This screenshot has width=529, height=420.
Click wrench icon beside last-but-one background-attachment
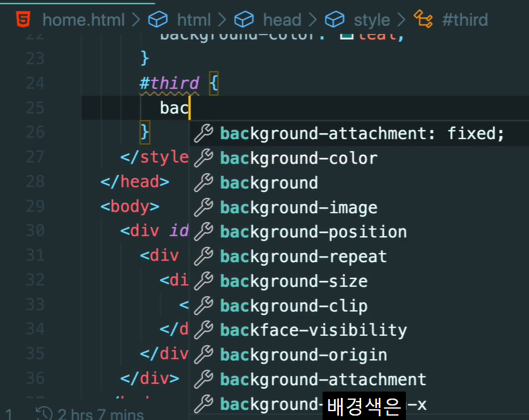click(x=203, y=379)
